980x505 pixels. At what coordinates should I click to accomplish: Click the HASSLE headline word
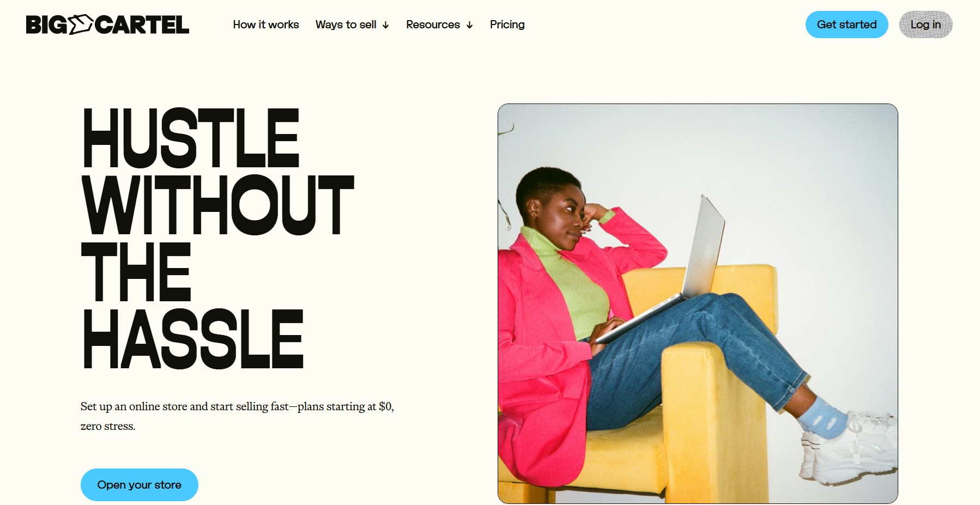(193, 339)
